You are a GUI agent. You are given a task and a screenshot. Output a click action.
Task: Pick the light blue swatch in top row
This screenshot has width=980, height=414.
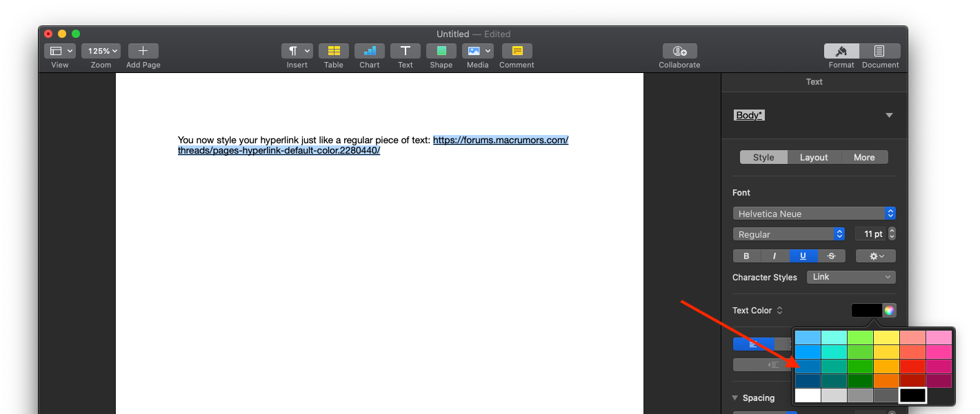point(808,338)
